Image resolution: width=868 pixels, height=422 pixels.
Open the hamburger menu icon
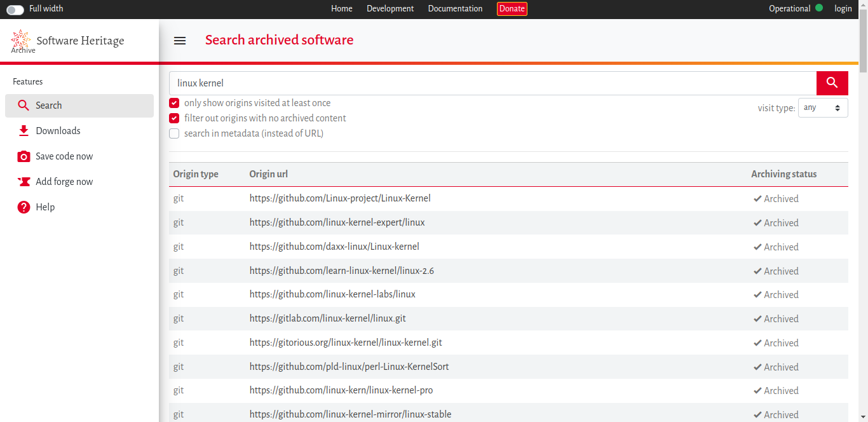180,41
